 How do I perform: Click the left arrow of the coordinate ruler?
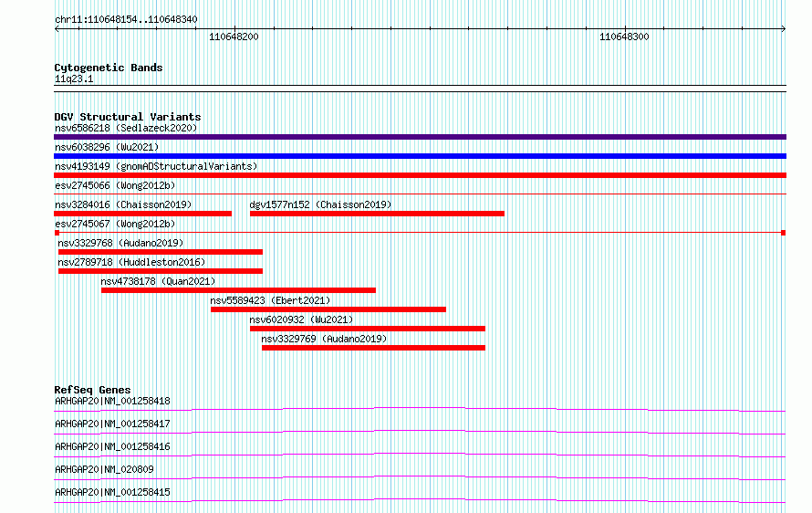tap(57, 28)
